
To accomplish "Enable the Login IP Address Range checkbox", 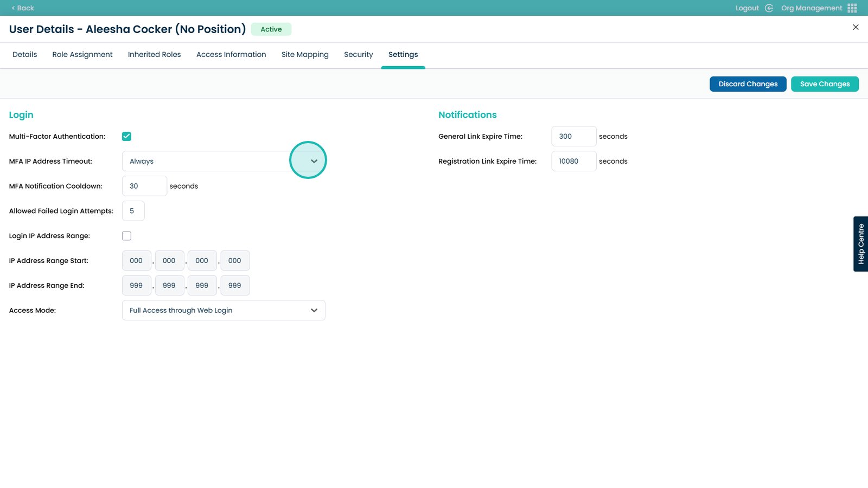I will pyautogui.click(x=126, y=236).
